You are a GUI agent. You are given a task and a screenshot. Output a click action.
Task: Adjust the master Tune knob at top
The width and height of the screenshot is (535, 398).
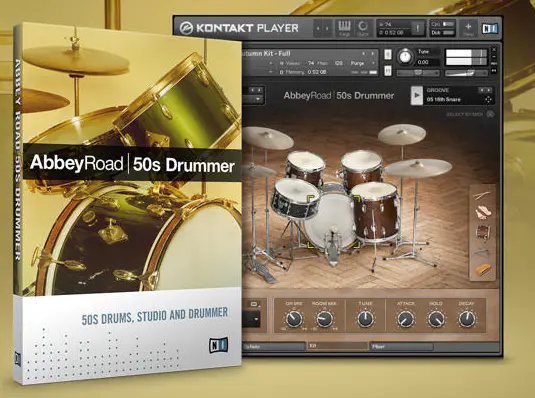click(405, 57)
